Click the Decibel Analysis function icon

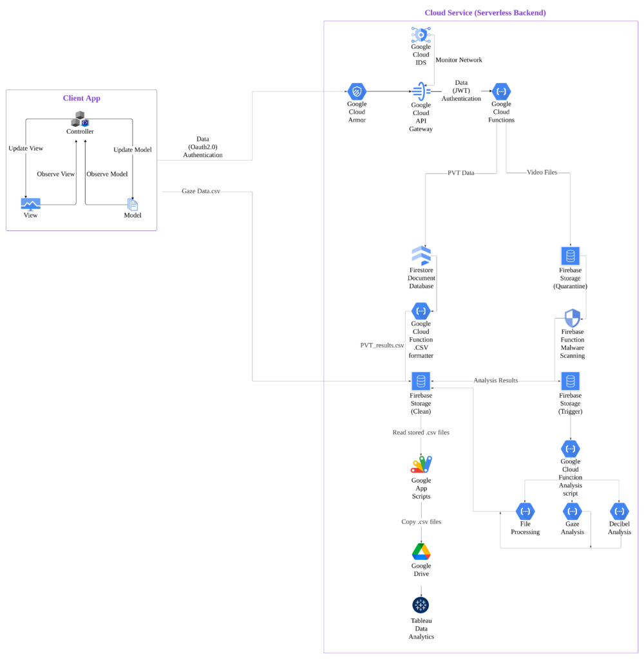tap(619, 512)
